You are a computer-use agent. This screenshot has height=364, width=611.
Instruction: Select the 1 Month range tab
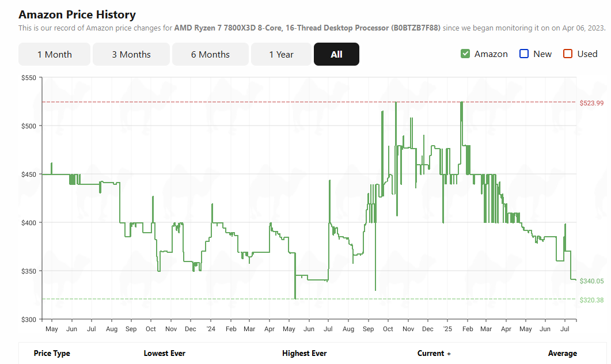pyautogui.click(x=55, y=54)
